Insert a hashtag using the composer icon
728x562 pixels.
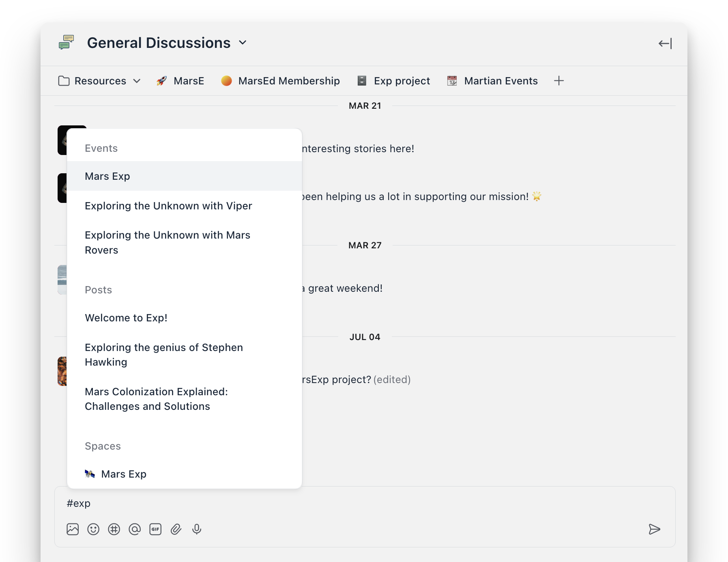tap(114, 529)
